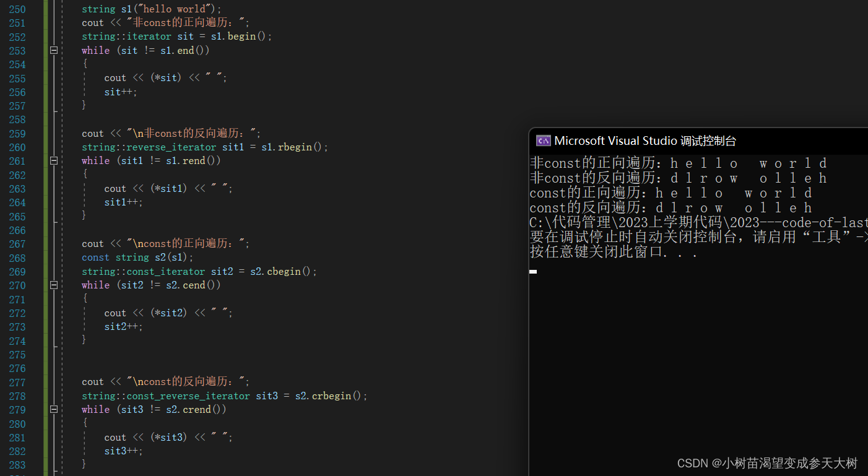Click the debug console window icon

pyautogui.click(x=543, y=141)
